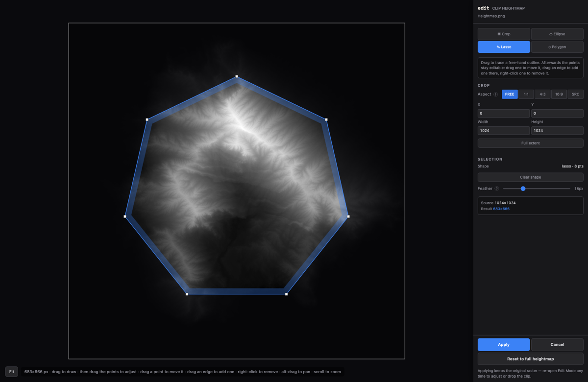Click the bottom-left lasso vertex handle
Viewport: 588px width, 382px height.
187,294
